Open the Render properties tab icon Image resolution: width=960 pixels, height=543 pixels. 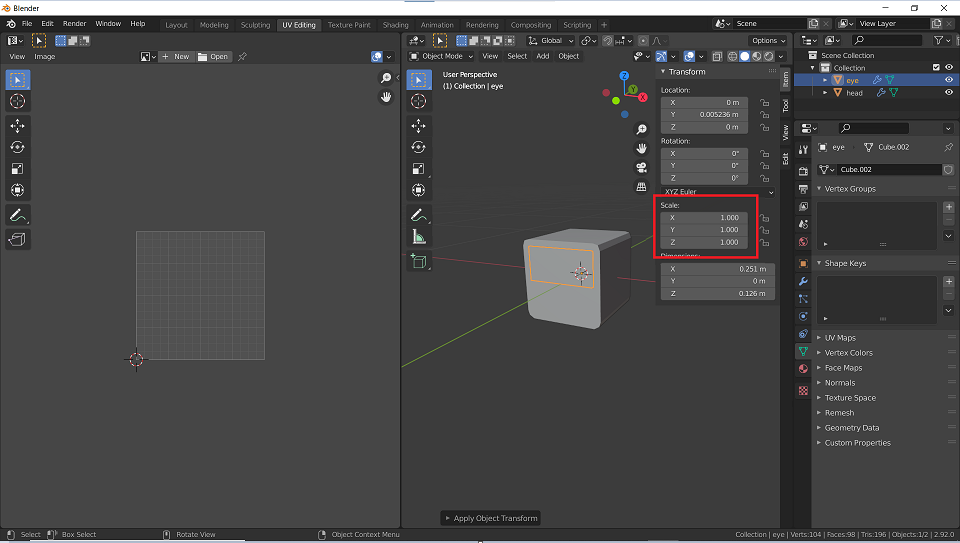pyautogui.click(x=803, y=171)
